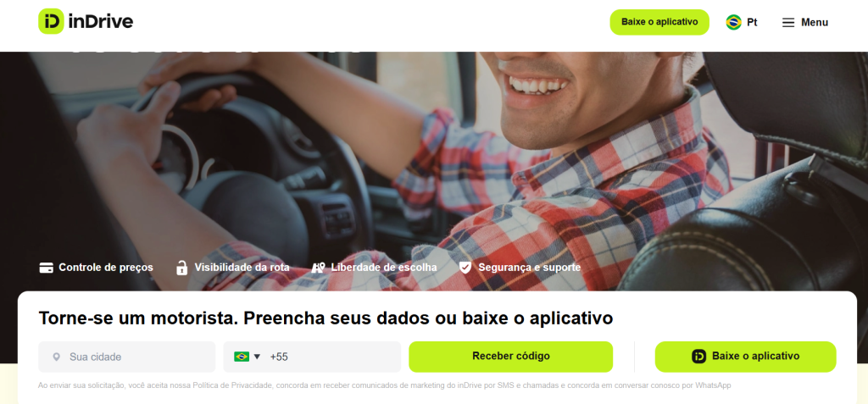Click the inDrive green logo icon

pyautogui.click(x=52, y=21)
